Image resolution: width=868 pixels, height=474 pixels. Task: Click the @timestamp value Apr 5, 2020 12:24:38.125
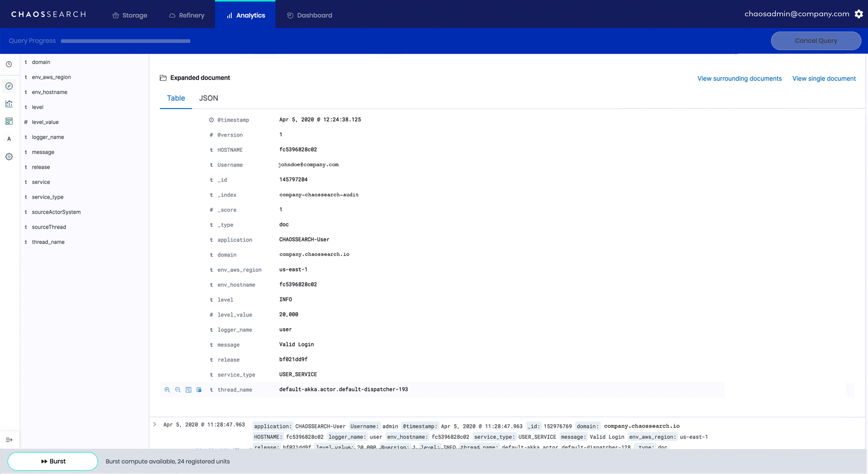(320, 120)
